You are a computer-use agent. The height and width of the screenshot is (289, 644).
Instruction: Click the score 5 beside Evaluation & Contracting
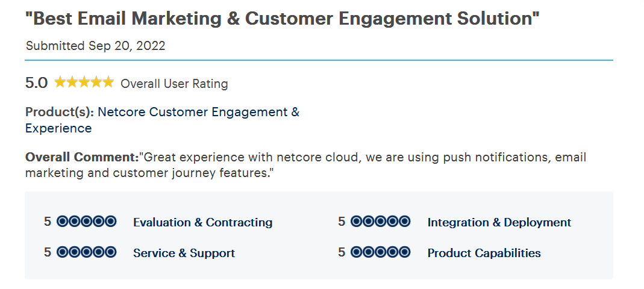[48, 222]
